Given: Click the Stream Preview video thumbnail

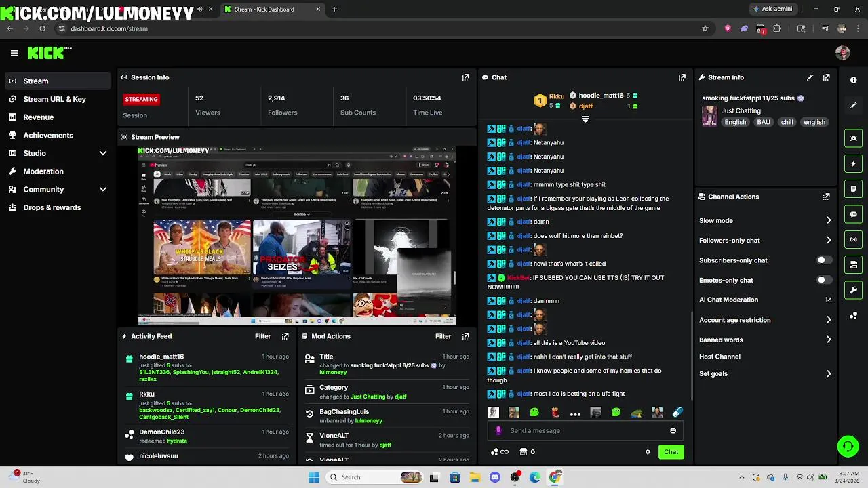Looking at the screenshot, I should pos(297,236).
